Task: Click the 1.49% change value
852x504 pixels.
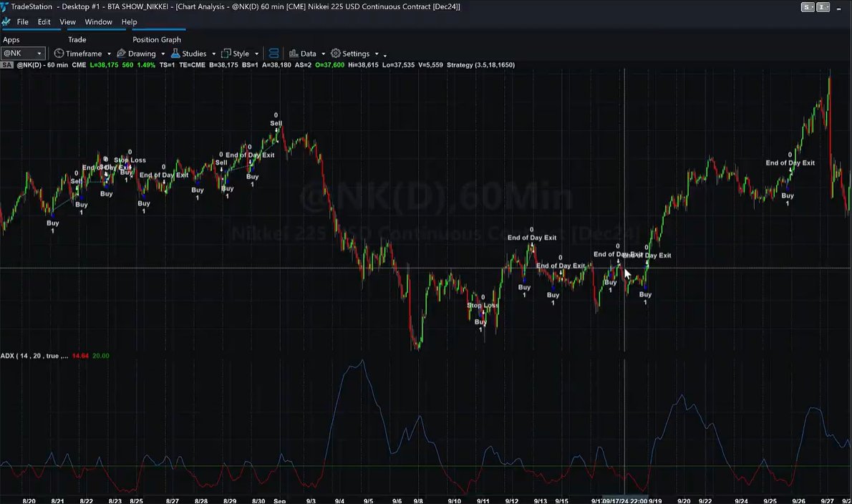Action: [146, 64]
